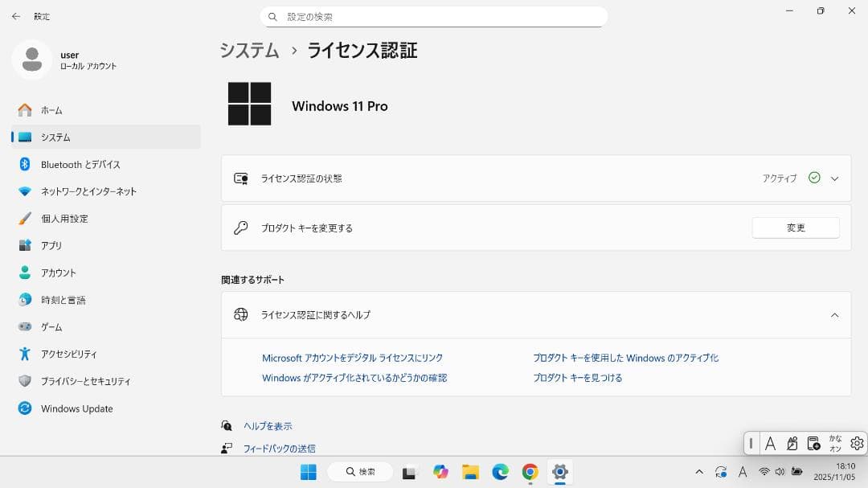Open ゲーム settings in the sidebar
Viewport: 868px width, 488px height.
(x=51, y=326)
